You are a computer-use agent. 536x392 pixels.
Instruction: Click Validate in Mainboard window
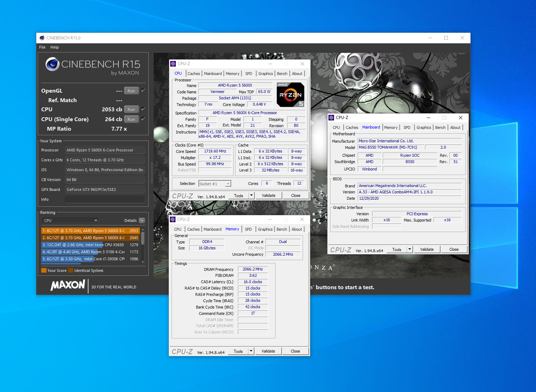coord(427,249)
